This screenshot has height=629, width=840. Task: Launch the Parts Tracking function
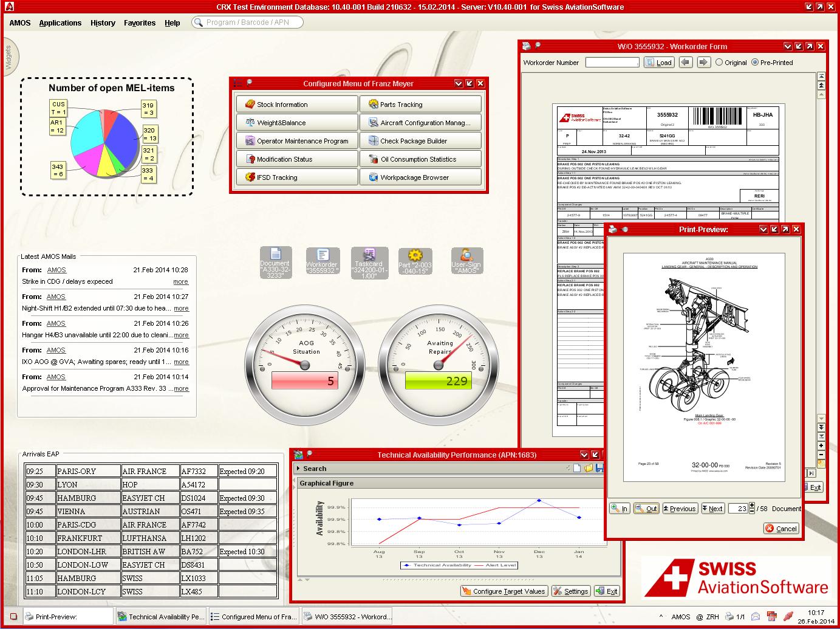(x=420, y=104)
